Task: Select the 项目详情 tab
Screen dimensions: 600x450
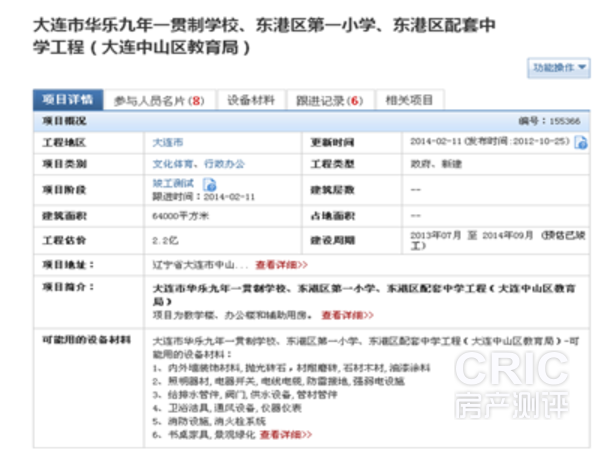Action: pyautogui.click(x=68, y=100)
